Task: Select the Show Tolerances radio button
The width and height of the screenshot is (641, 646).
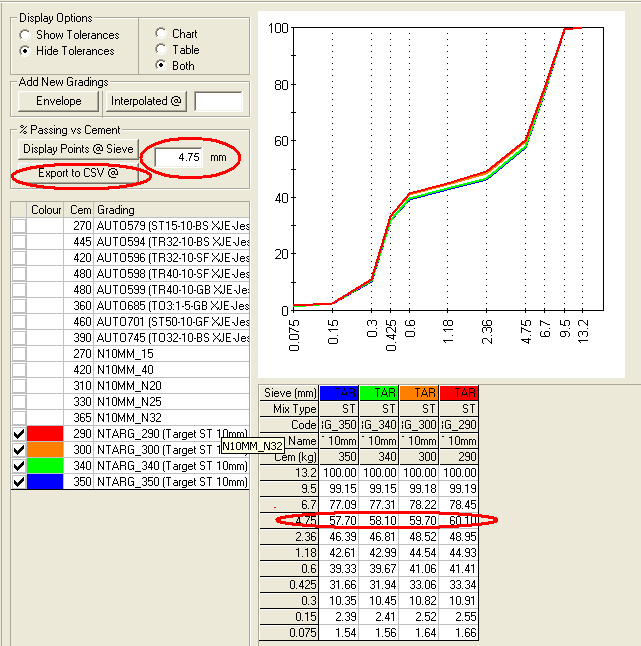Action: [x=25, y=35]
